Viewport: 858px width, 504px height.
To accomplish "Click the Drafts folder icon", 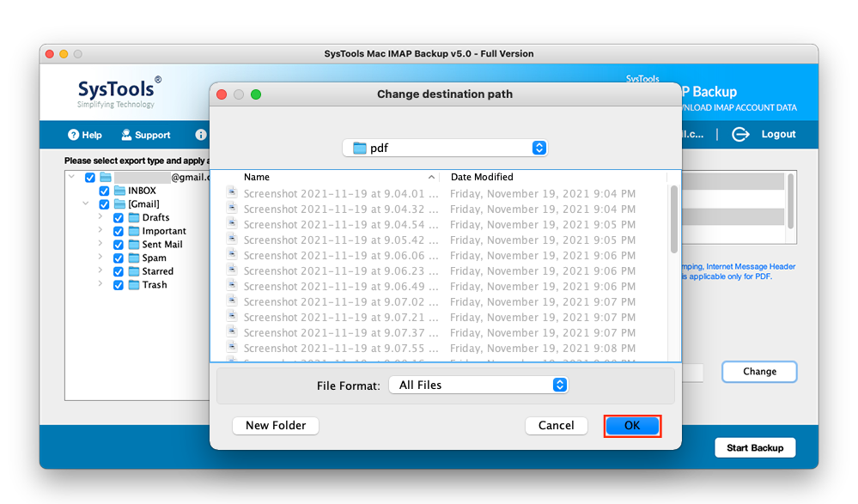I will (133, 217).
